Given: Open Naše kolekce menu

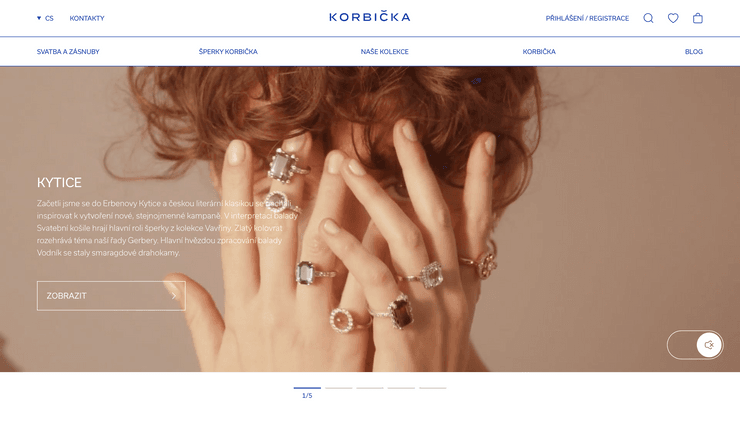Looking at the screenshot, I should 385,51.
